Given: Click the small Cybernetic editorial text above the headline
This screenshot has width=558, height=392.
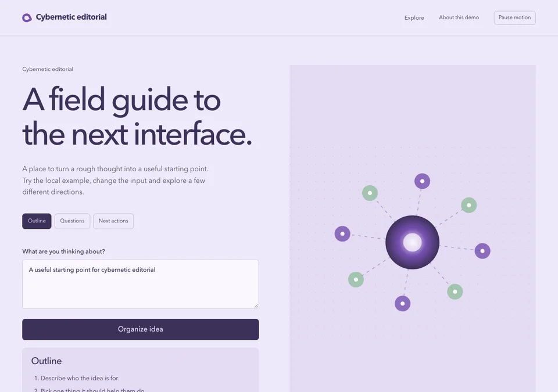Looking at the screenshot, I should [x=48, y=69].
